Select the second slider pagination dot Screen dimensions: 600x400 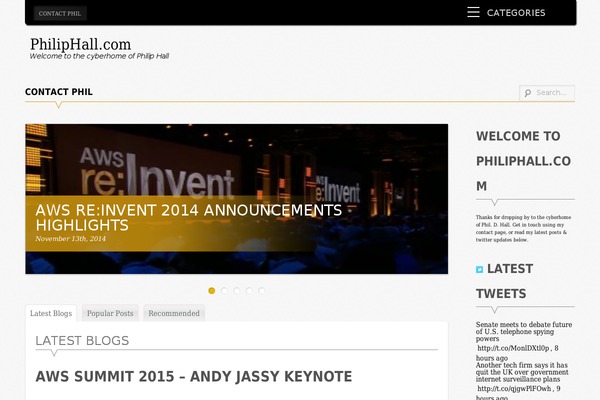pos(224,291)
